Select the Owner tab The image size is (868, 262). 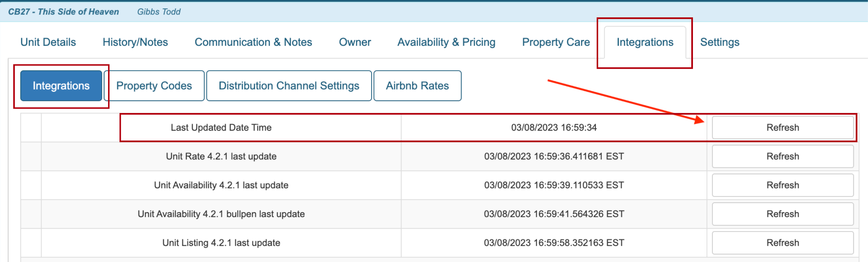tap(355, 42)
